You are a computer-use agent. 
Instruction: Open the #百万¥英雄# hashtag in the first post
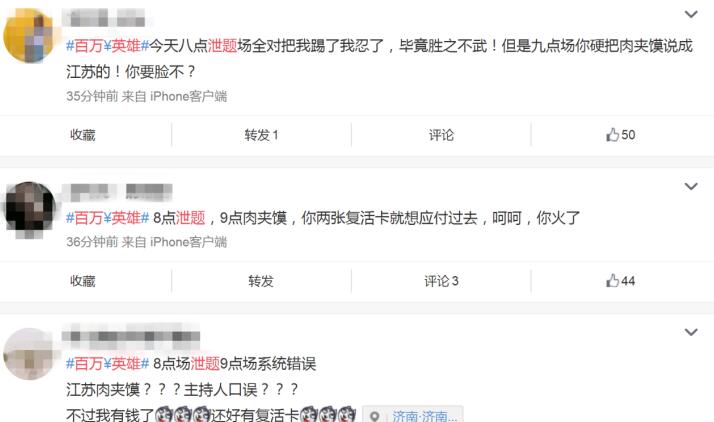pos(107,46)
